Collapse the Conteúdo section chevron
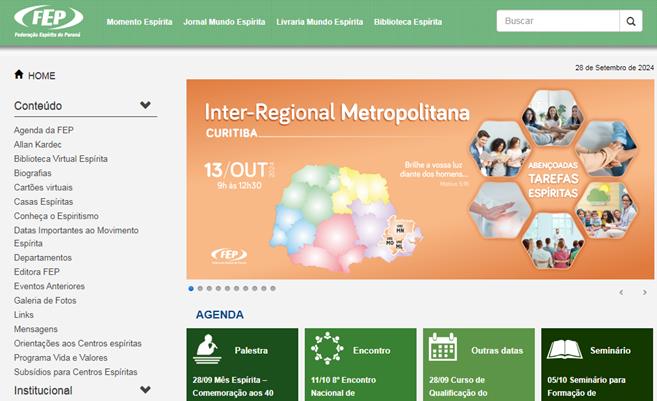This screenshot has height=401, width=657. click(x=145, y=105)
